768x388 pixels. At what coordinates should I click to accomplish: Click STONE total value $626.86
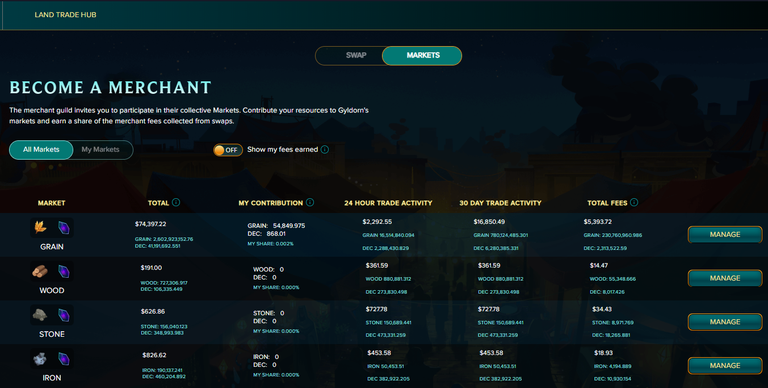click(x=152, y=311)
